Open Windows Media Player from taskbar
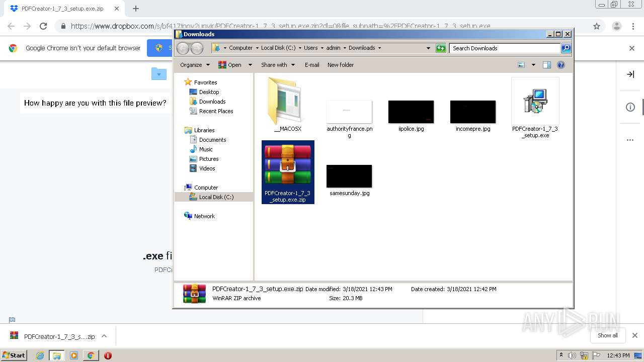Viewport: 644px width, 362px height. coord(74,355)
